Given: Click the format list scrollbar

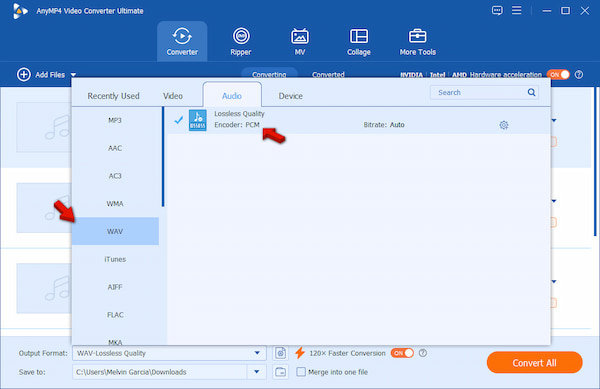Looking at the screenshot, I should point(163,157).
